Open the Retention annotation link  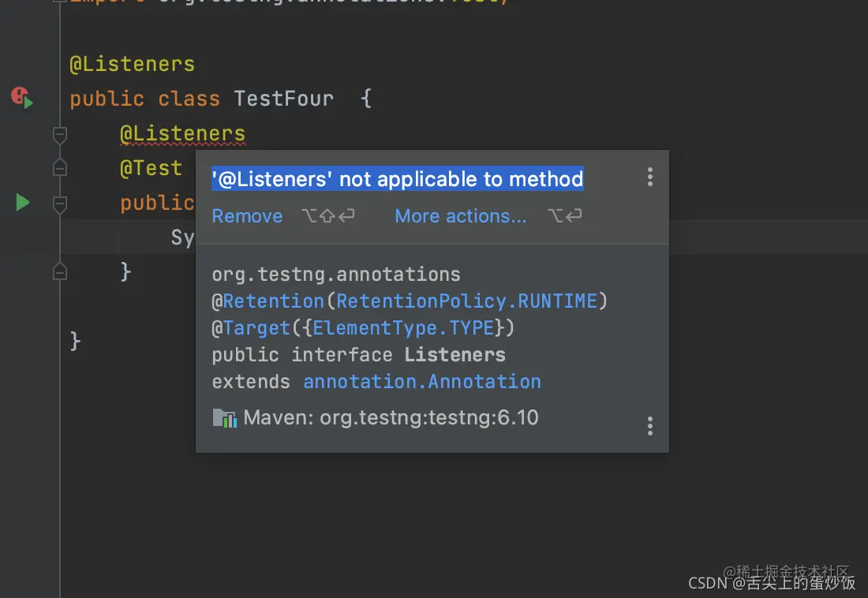(274, 301)
